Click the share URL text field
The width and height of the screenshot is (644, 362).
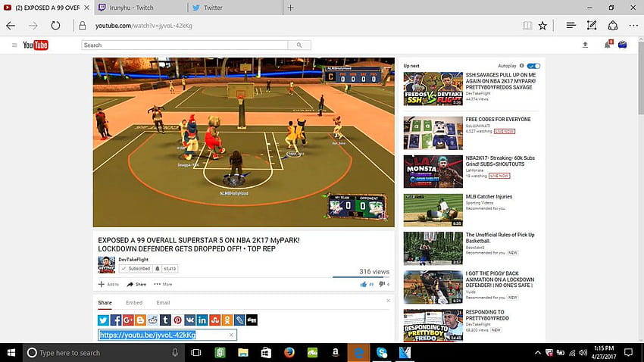pos(167,335)
